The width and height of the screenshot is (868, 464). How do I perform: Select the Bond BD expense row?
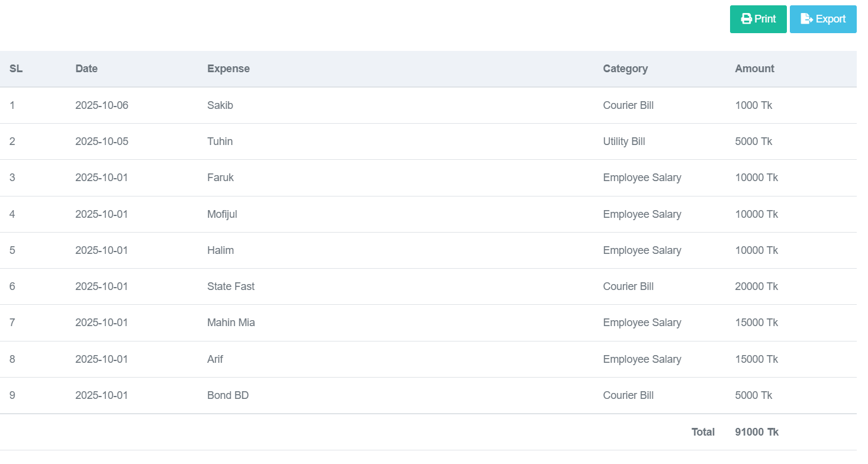228,395
